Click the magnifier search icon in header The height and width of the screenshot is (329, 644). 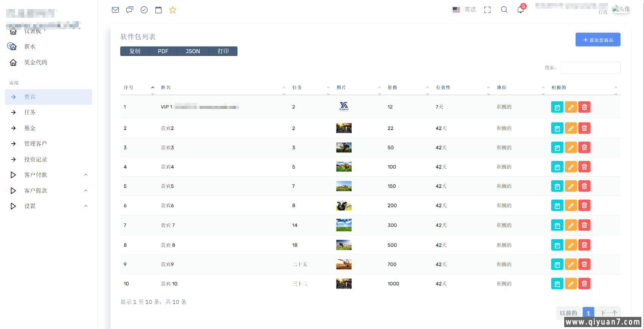pyautogui.click(x=504, y=10)
